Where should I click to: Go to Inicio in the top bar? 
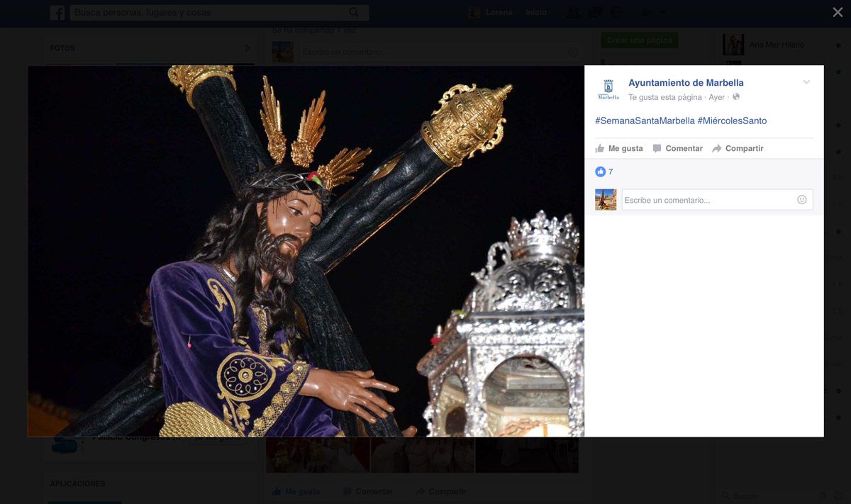tap(536, 13)
